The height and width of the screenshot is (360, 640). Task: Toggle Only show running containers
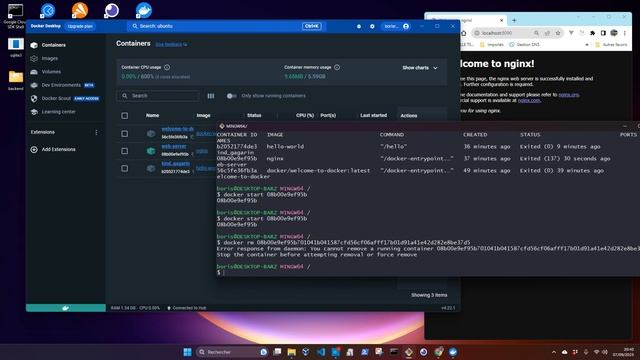pos(231,96)
